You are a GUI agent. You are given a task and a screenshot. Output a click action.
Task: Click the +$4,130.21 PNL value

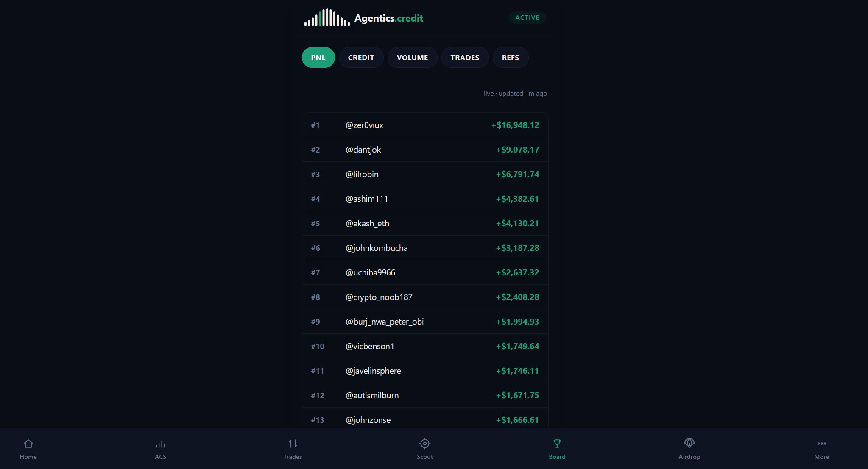click(517, 223)
